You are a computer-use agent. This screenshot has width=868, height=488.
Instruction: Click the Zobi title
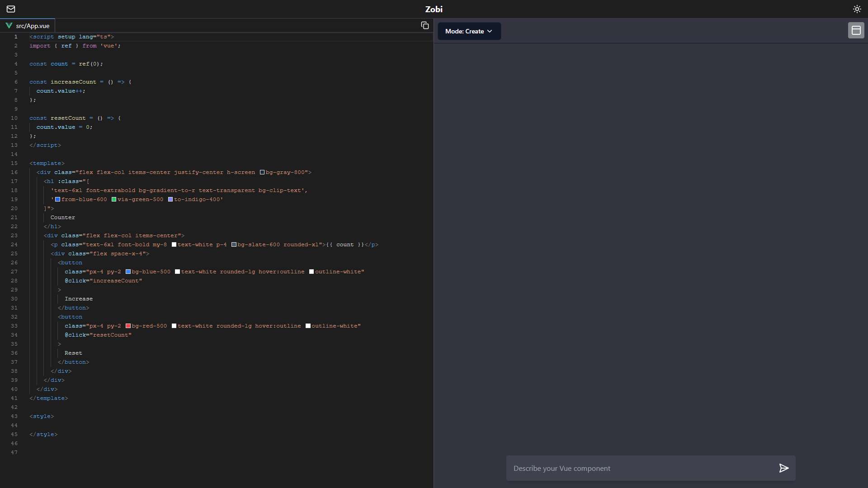point(434,9)
